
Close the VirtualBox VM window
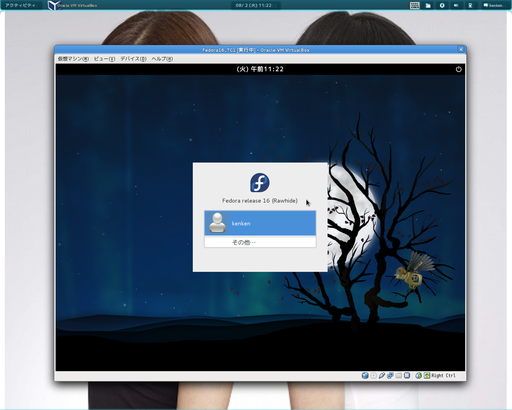pos(461,49)
